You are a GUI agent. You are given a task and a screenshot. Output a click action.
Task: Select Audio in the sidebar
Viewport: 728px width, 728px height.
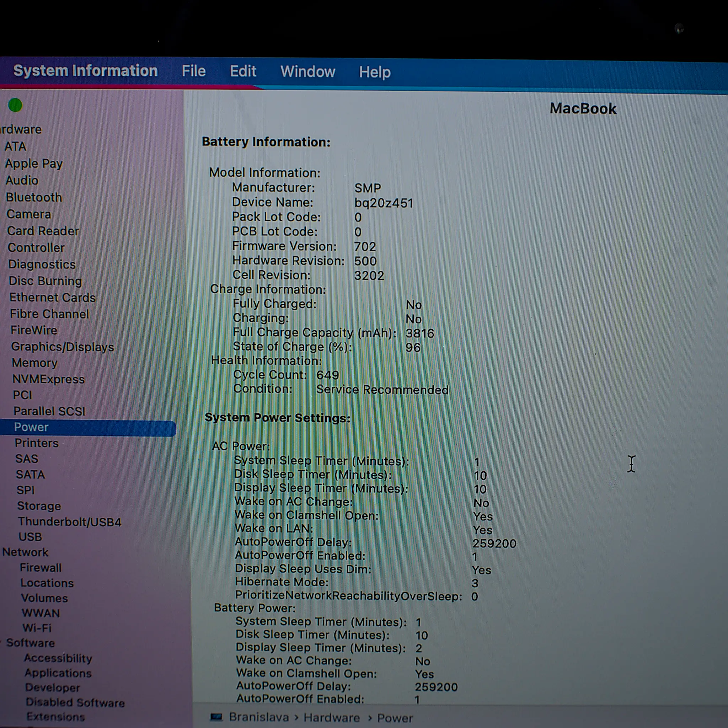pos(22,180)
